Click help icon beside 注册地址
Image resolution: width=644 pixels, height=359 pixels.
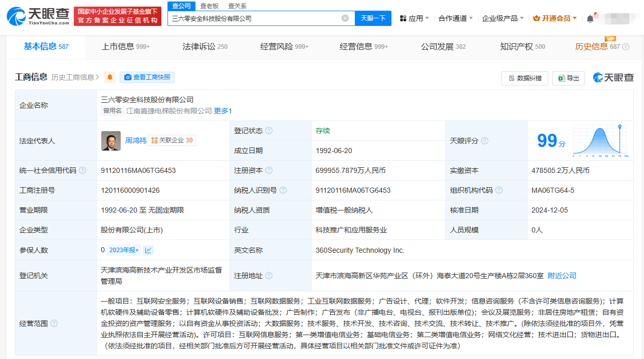[x=269, y=276]
